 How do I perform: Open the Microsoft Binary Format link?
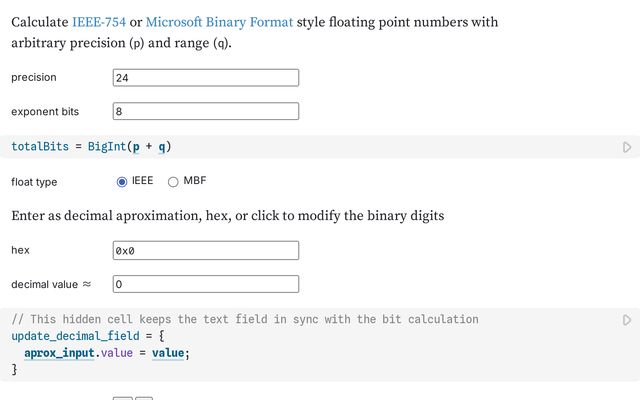[x=220, y=21]
